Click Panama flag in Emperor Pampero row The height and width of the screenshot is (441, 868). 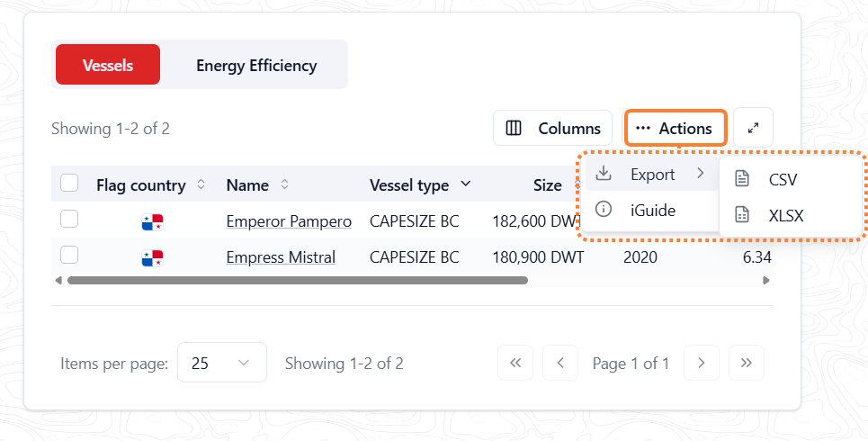coord(152,222)
